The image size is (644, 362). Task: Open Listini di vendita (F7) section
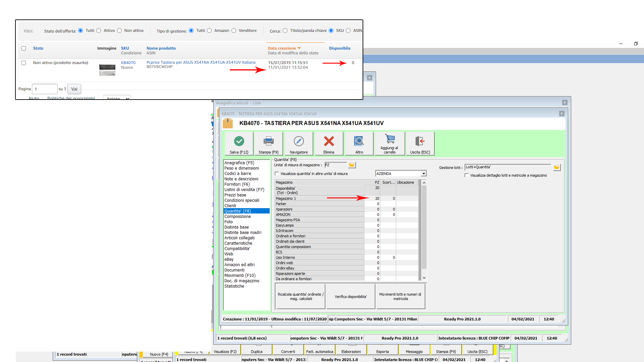coord(244,190)
